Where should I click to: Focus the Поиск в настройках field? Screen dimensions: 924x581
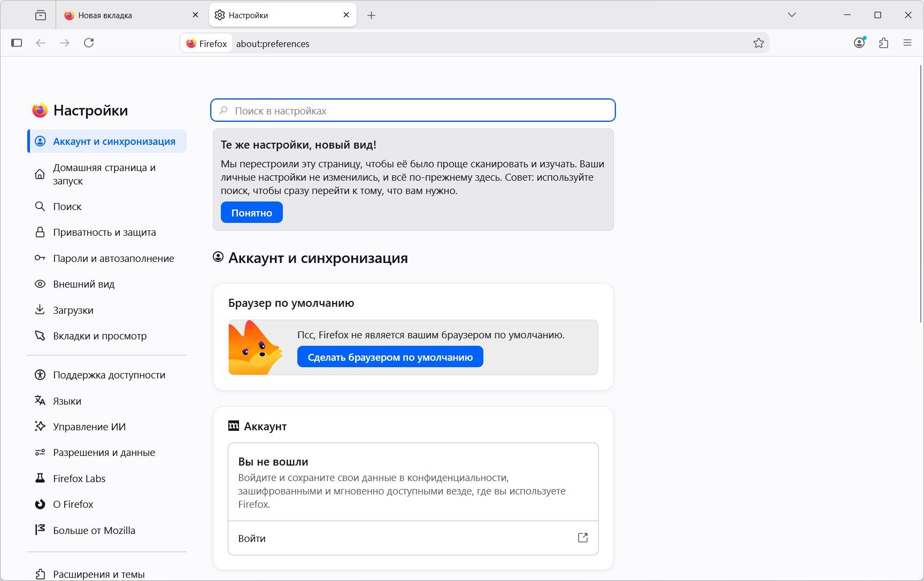click(413, 111)
